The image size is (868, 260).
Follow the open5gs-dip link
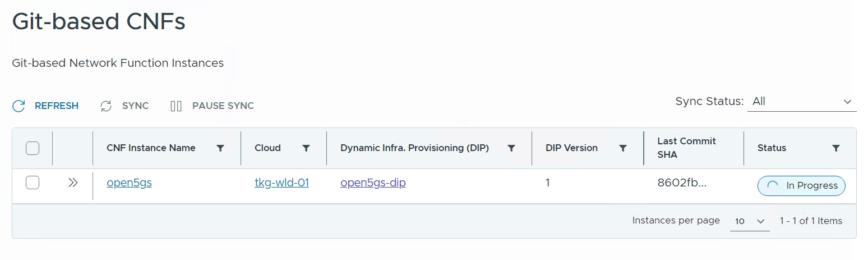click(373, 183)
